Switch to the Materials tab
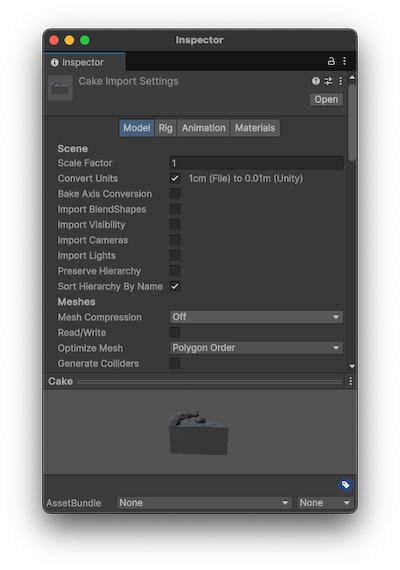Viewport: 400px width, 570px height. pos(255,128)
